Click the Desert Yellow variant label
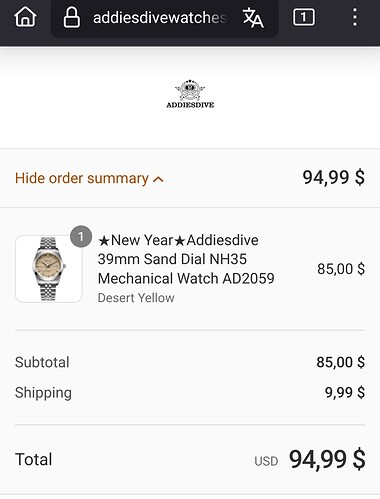The image size is (380, 499). [136, 298]
